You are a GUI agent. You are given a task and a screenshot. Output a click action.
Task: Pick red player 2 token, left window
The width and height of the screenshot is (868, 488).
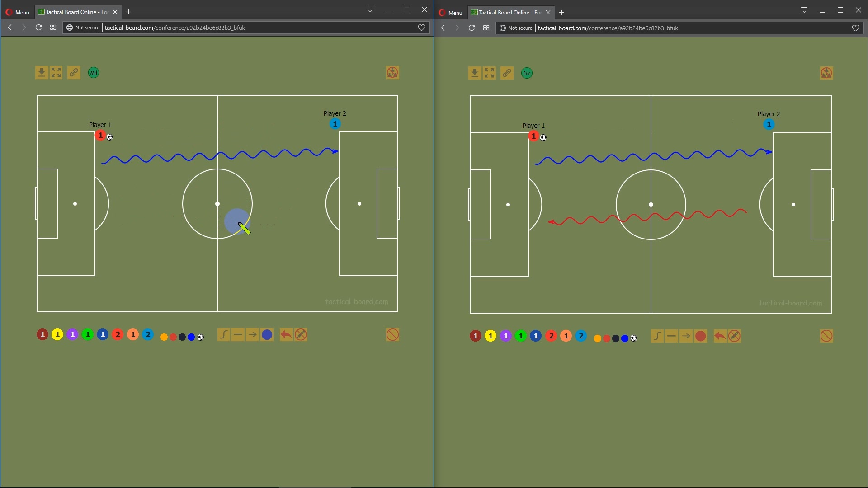point(118,334)
